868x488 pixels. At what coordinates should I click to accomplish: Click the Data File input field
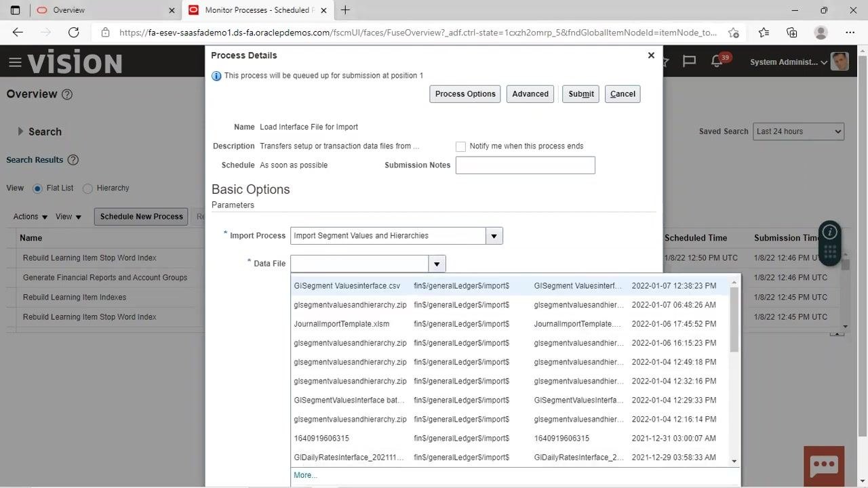pos(359,264)
